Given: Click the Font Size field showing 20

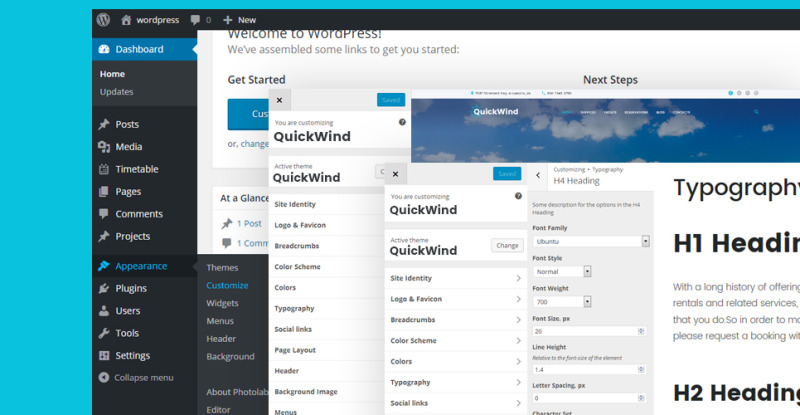Looking at the screenshot, I should pyautogui.click(x=589, y=331).
